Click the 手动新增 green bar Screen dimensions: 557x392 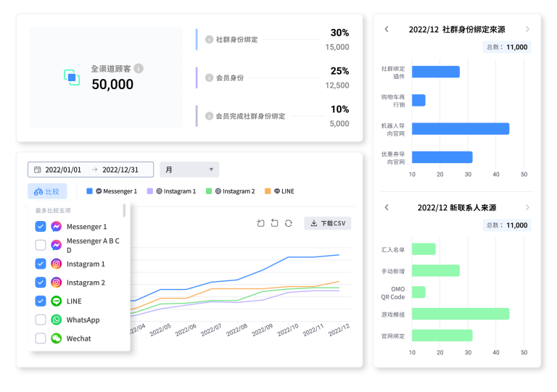click(x=436, y=271)
